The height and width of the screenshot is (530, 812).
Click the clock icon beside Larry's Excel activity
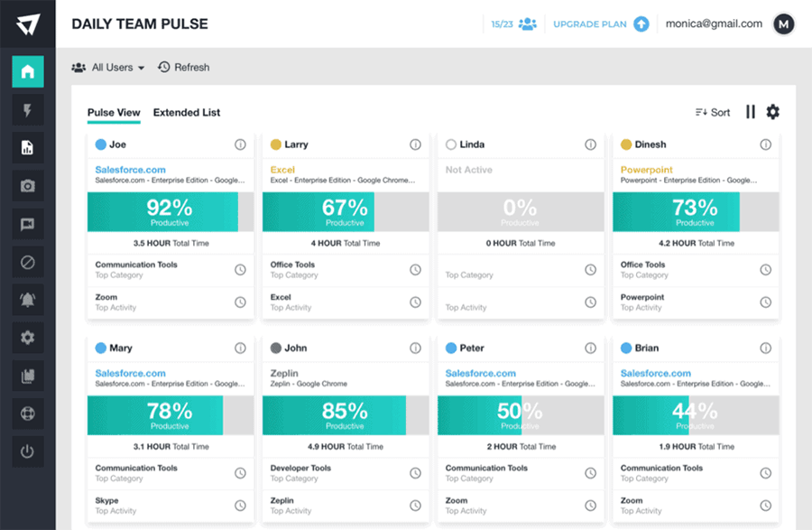tap(415, 302)
